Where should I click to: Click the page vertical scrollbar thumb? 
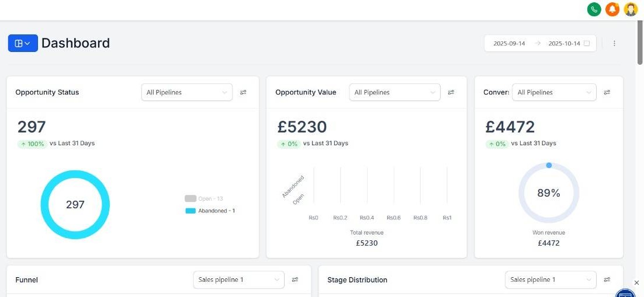click(x=640, y=42)
